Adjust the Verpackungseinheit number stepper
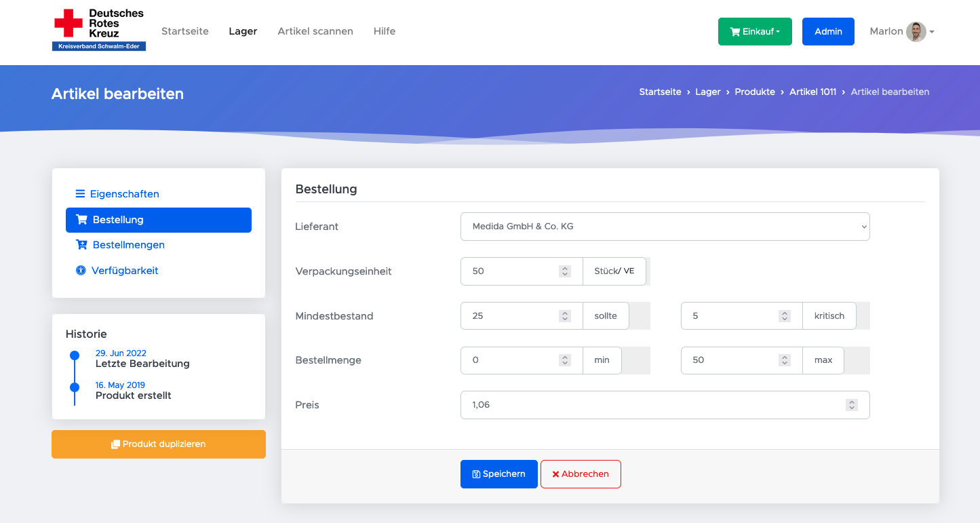The height and width of the screenshot is (523, 980). point(564,271)
